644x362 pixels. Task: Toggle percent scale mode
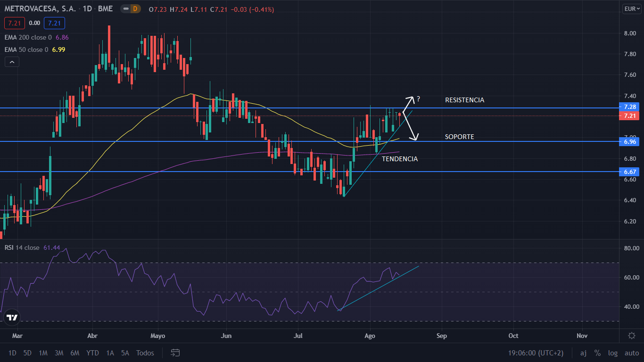point(597,353)
